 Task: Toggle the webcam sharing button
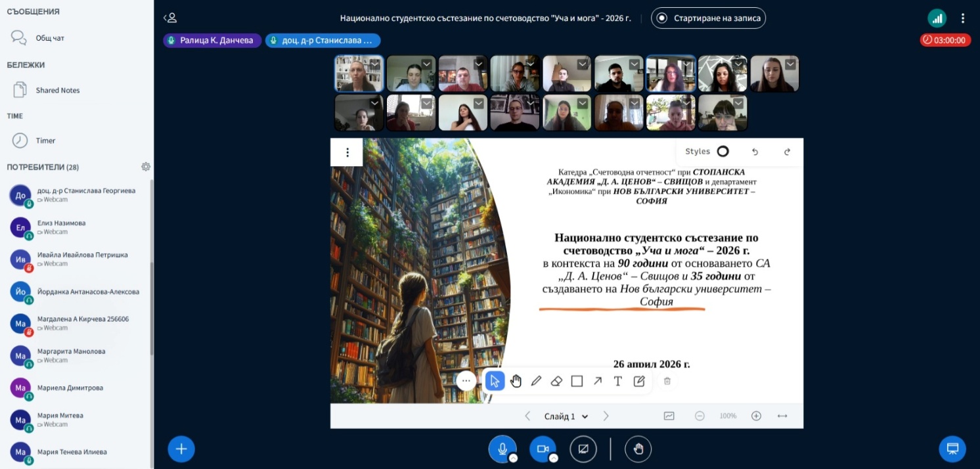pos(543,449)
